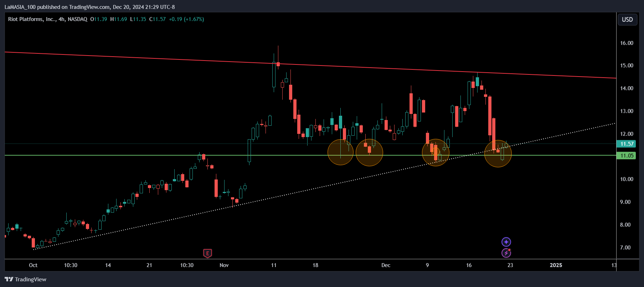Click the 23 date axis label

510,265
